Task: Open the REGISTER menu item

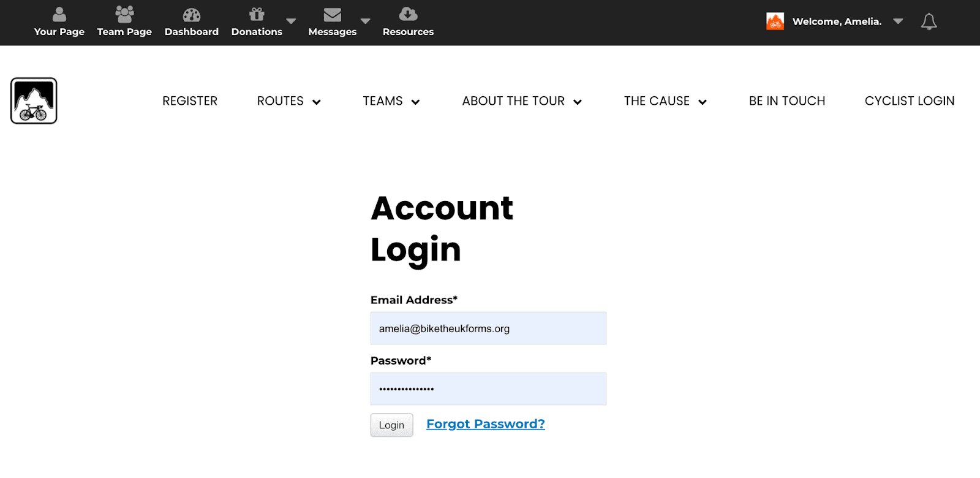Action: [x=190, y=101]
